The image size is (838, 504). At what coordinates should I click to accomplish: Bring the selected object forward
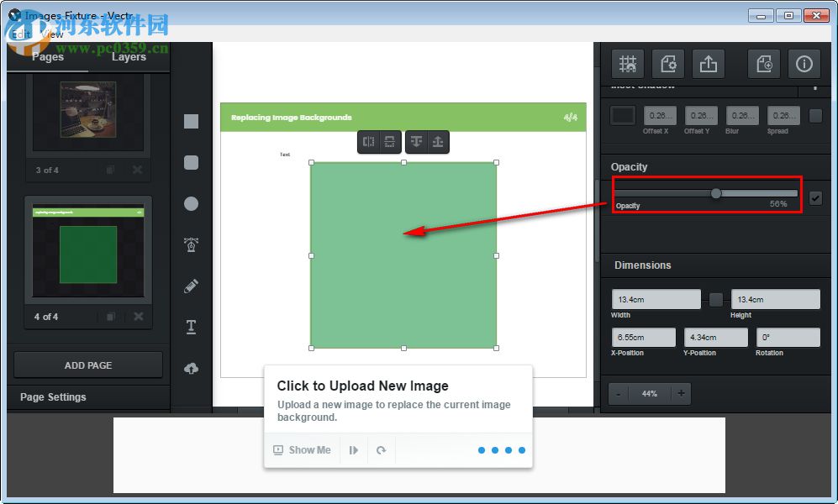pyautogui.click(x=438, y=141)
